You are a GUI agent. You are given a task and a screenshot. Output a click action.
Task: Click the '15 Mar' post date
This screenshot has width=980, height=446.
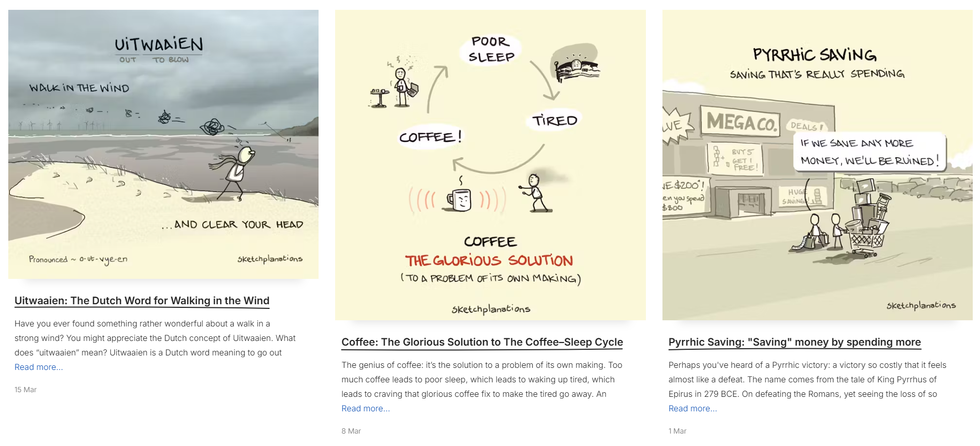tap(25, 390)
